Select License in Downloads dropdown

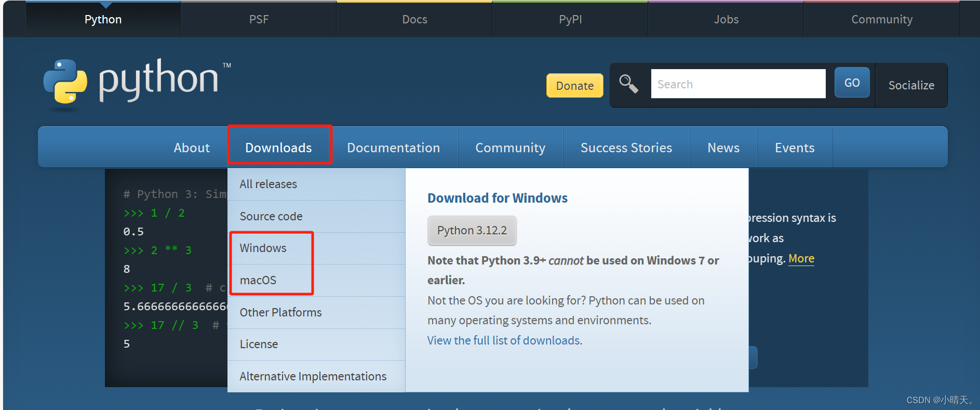pos(316,344)
